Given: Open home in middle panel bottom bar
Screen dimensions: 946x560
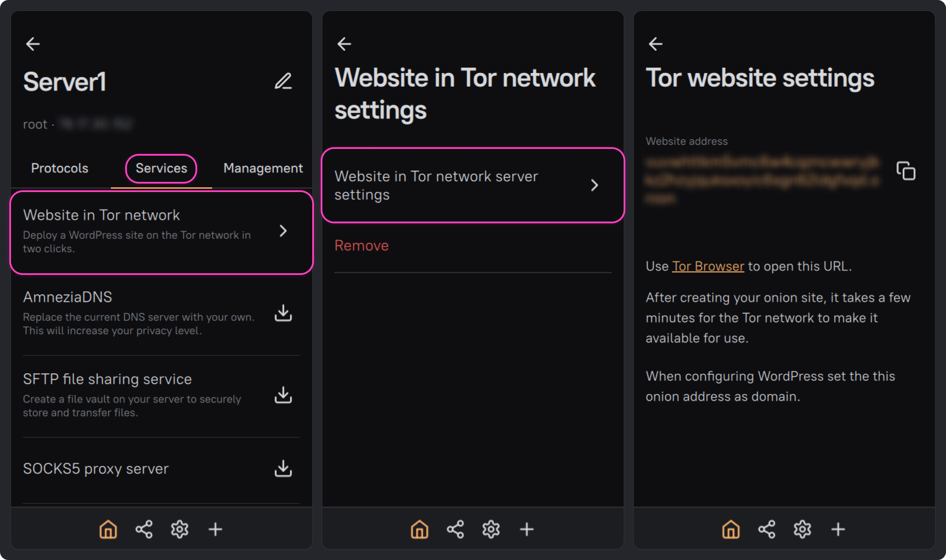Looking at the screenshot, I should (x=420, y=529).
